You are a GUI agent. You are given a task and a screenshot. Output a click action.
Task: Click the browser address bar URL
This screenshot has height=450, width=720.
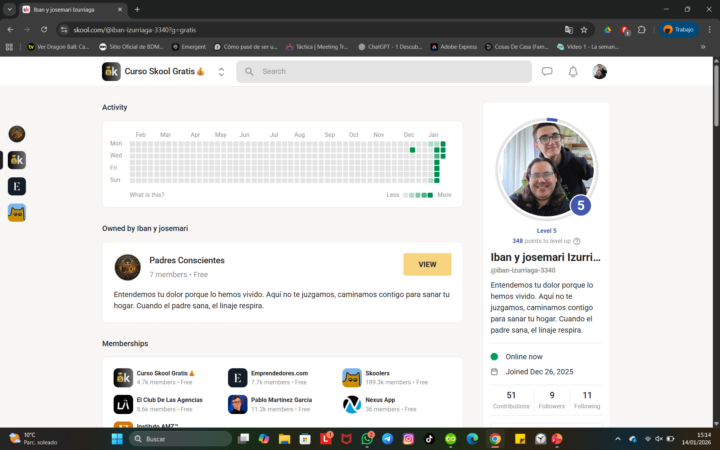[135, 29]
